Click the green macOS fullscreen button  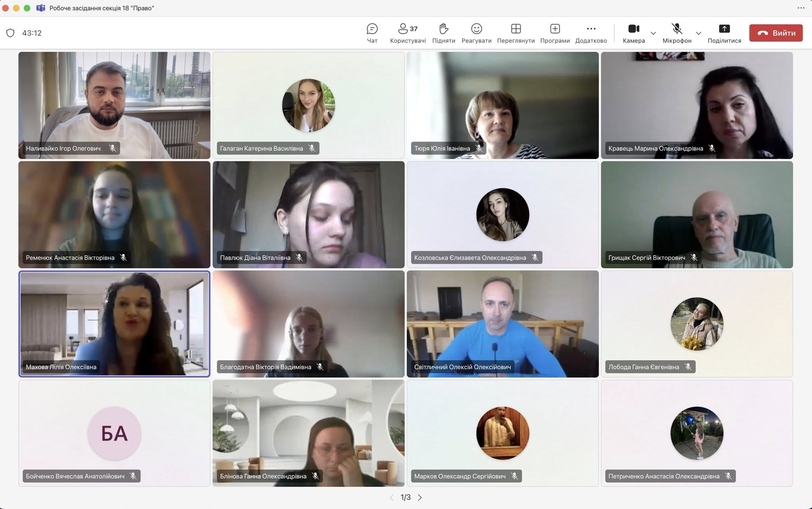point(27,8)
